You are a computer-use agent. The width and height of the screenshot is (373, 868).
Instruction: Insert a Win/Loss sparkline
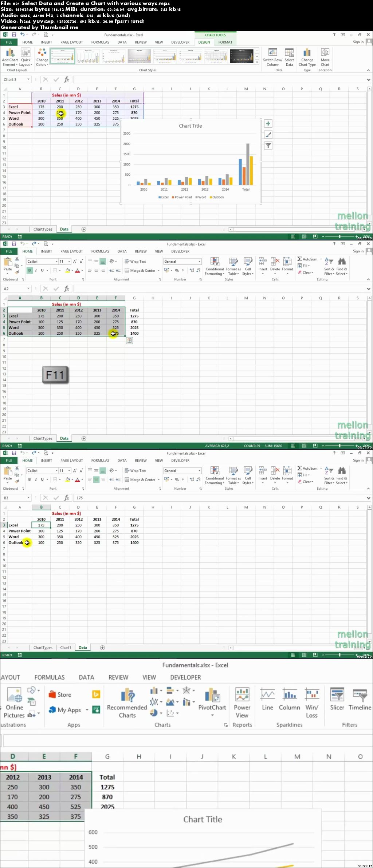[312, 703]
